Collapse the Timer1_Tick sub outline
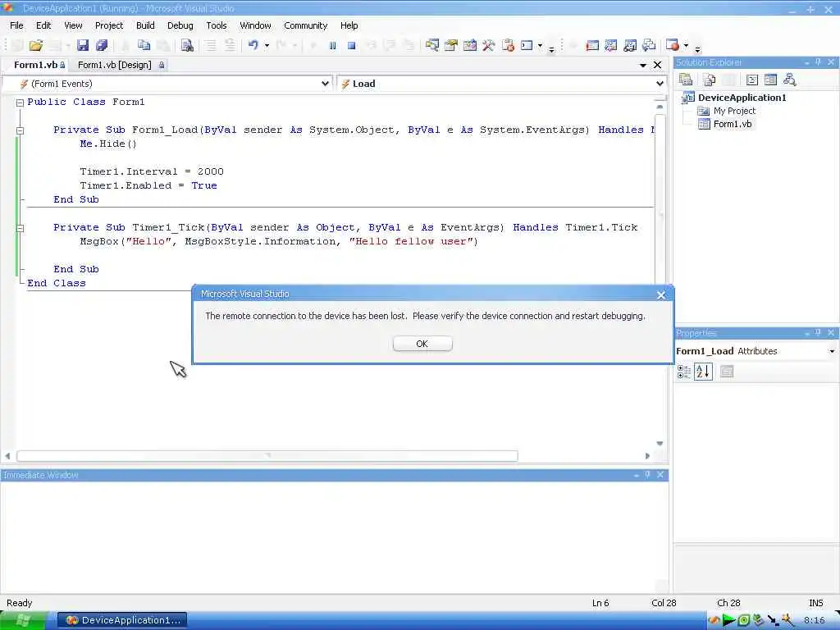Image resolution: width=840 pixels, height=630 pixels. pyautogui.click(x=20, y=228)
